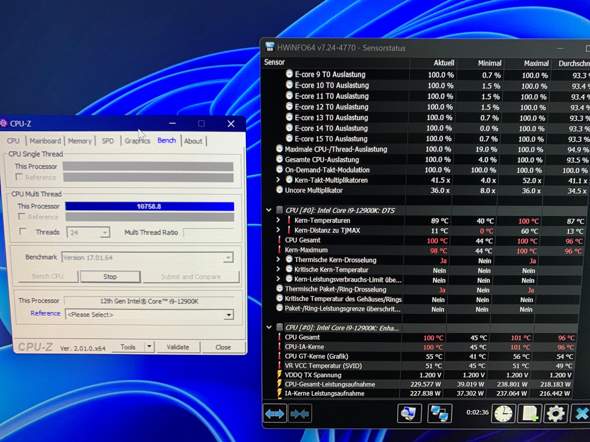The image size is (590, 442).
Task: Switch to the Graphics tab
Action: tap(137, 141)
